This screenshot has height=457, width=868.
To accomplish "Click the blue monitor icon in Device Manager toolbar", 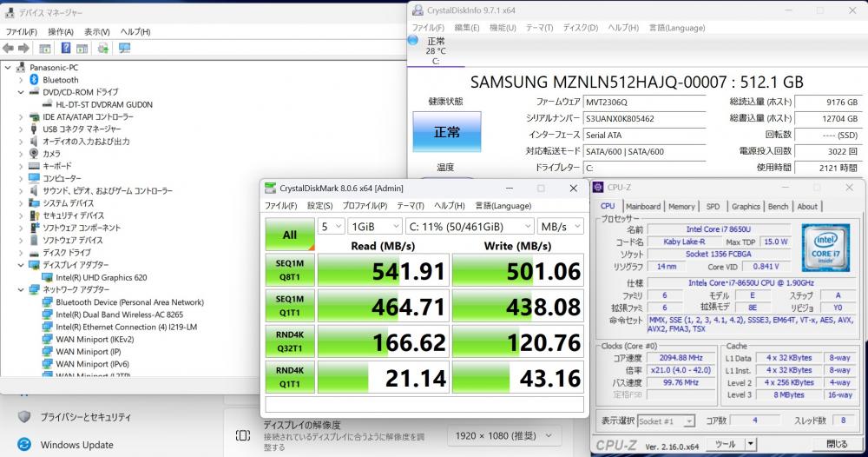I will click(x=124, y=48).
